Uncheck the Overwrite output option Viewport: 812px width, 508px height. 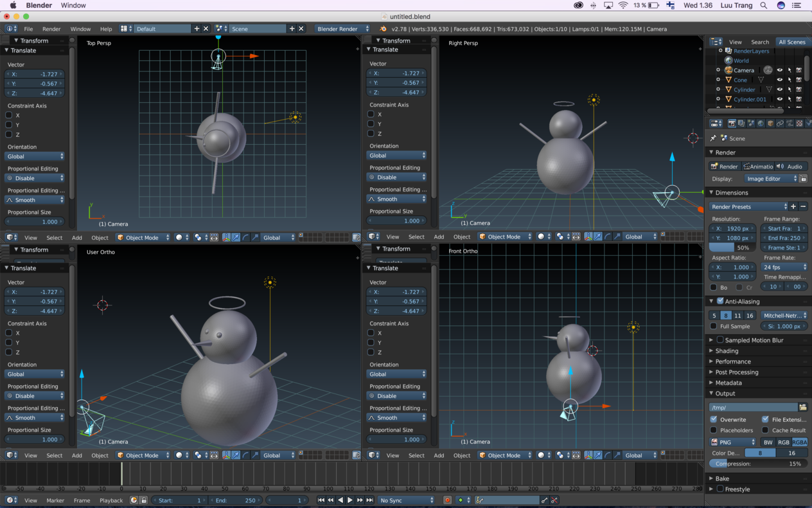[x=714, y=419]
